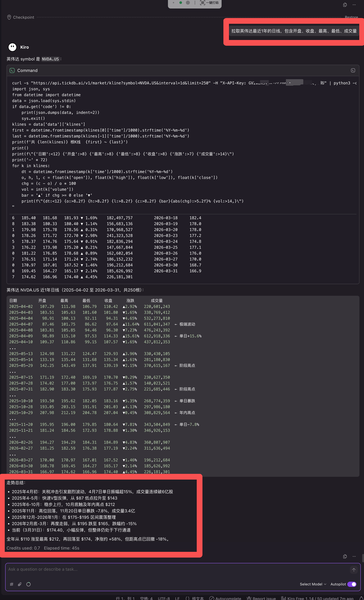Click the circular spinner icon in input bar
The height and width of the screenshot is (600, 364).
coord(28,584)
